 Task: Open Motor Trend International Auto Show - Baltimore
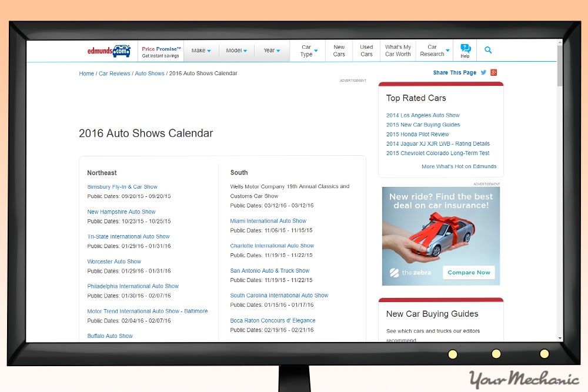[x=148, y=311]
